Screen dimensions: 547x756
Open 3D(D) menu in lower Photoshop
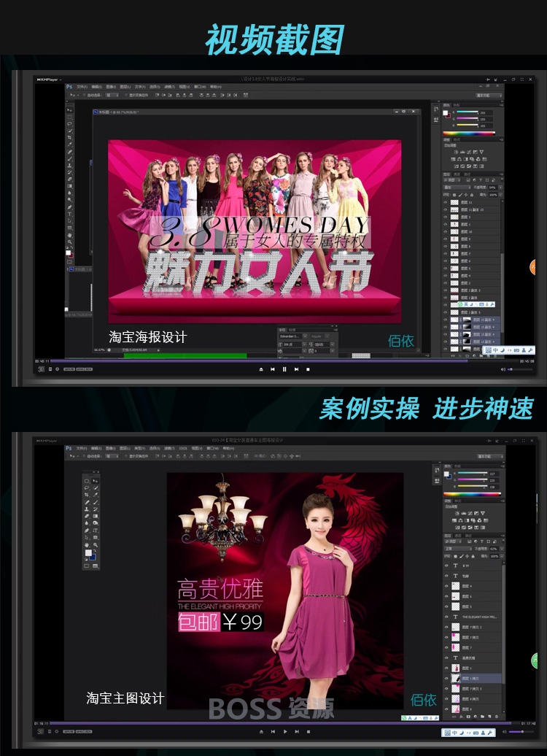(182, 448)
